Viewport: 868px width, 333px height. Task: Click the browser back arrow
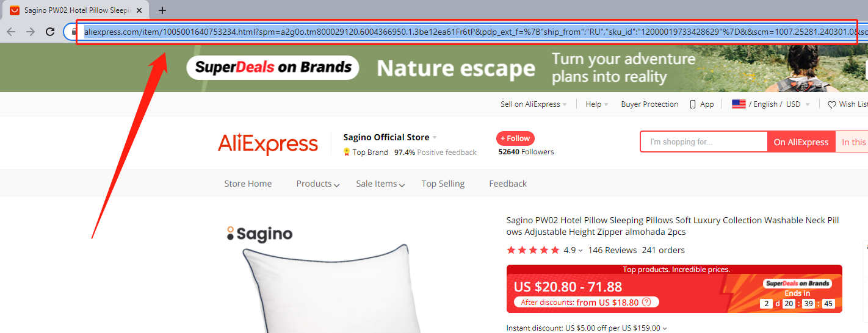click(11, 32)
